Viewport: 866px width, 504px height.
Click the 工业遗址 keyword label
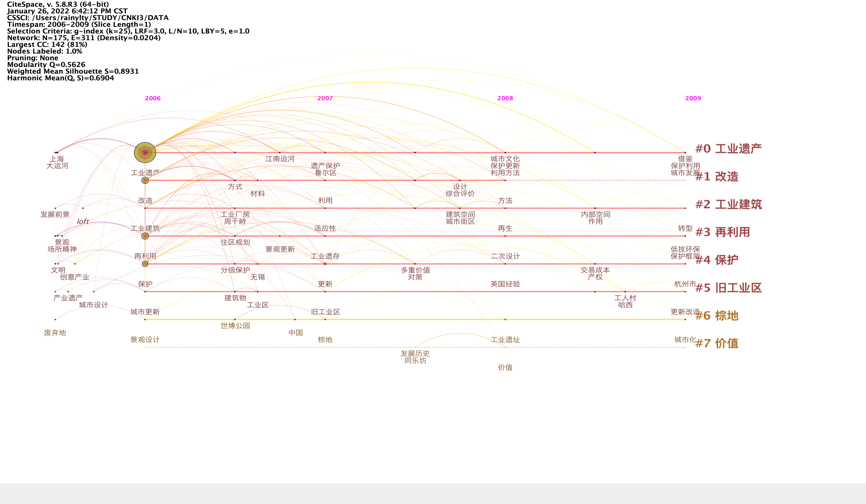coord(505,340)
